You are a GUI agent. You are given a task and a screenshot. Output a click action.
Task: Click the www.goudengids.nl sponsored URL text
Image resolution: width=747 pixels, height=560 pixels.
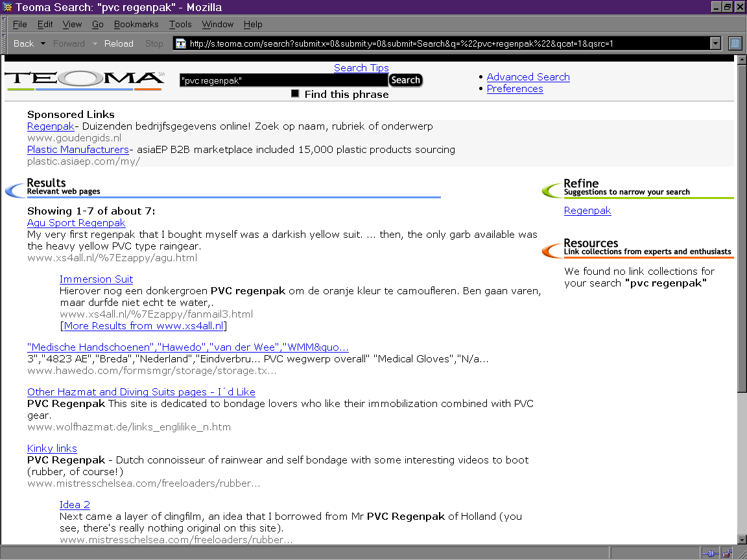(75, 138)
